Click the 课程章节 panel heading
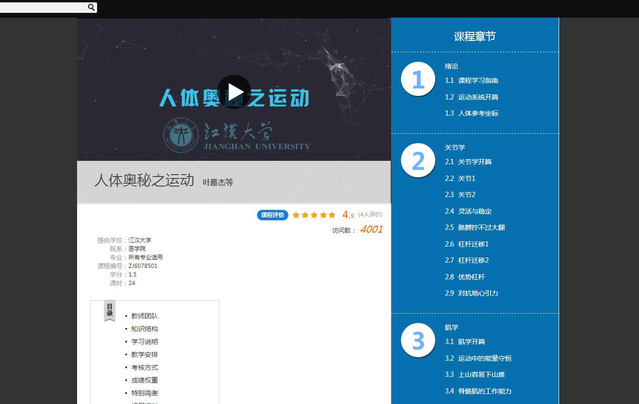Image resolution: width=639 pixels, height=404 pixels. tap(475, 36)
